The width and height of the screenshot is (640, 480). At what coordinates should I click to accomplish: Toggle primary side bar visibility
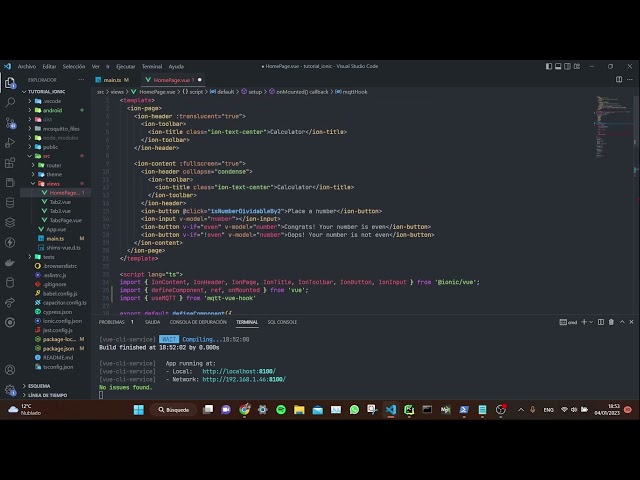(549, 66)
